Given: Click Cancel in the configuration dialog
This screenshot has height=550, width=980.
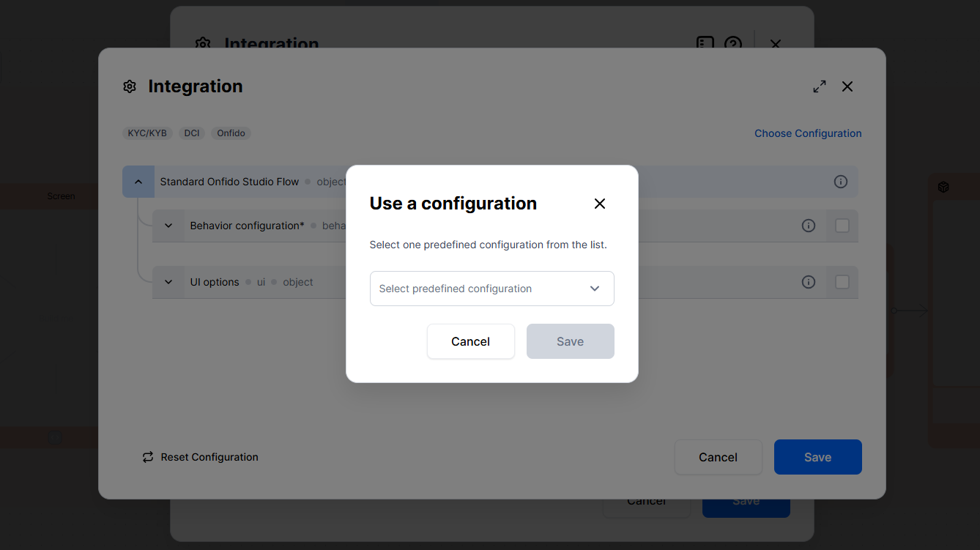Looking at the screenshot, I should pyautogui.click(x=470, y=341).
